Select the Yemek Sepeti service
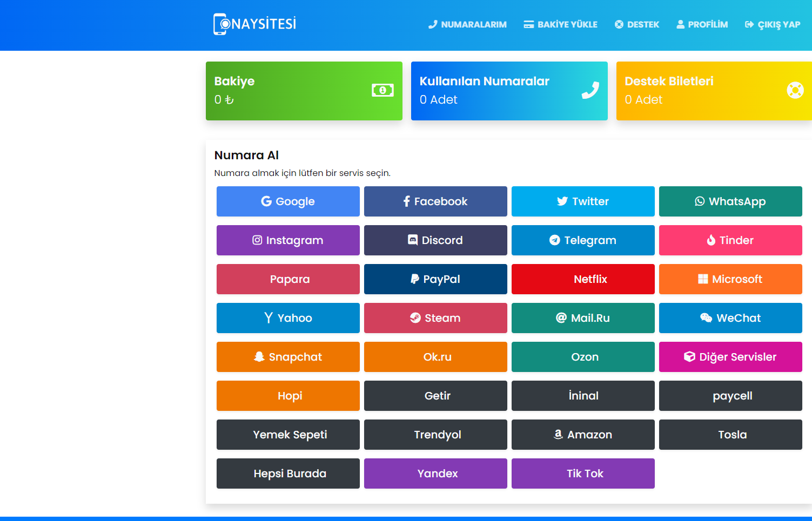This screenshot has width=812, height=521. [288, 435]
